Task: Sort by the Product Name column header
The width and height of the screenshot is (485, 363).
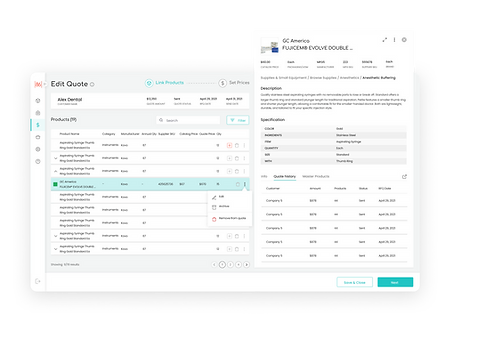Action: (x=69, y=134)
